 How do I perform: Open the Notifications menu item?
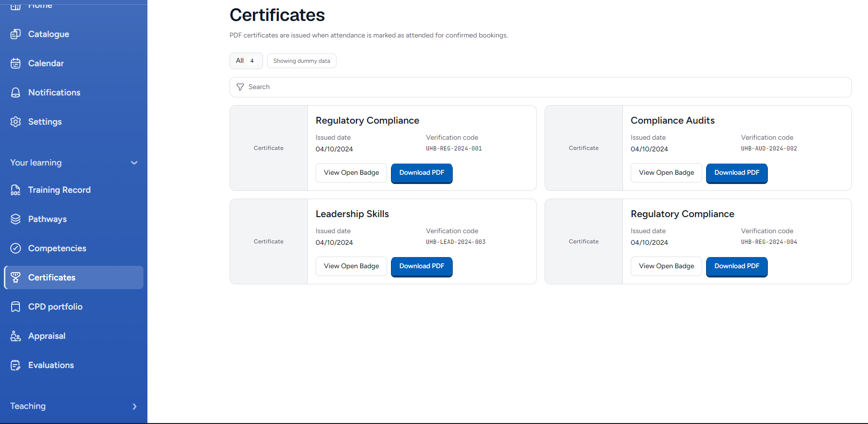pyautogui.click(x=74, y=92)
